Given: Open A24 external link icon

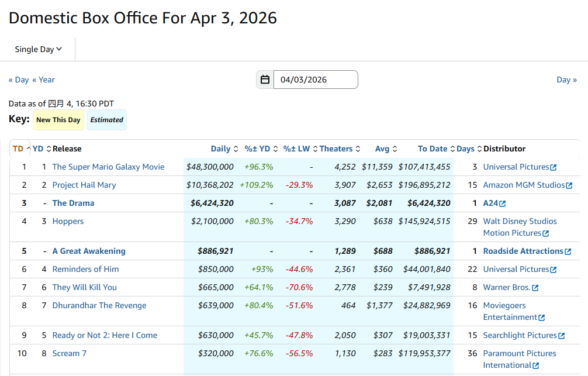Looking at the screenshot, I should (x=503, y=203).
